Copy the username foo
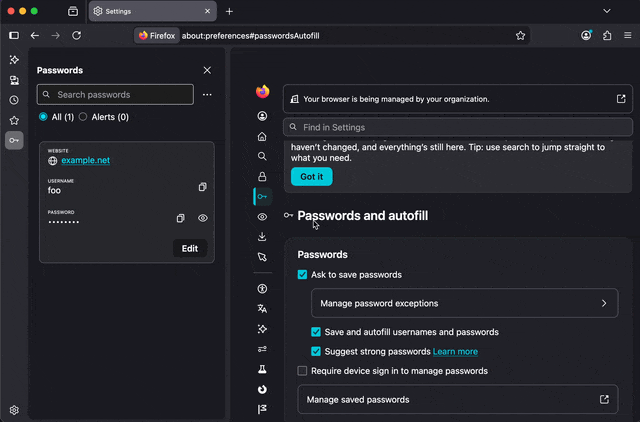Viewport: 640px width, 422px height. [202, 187]
